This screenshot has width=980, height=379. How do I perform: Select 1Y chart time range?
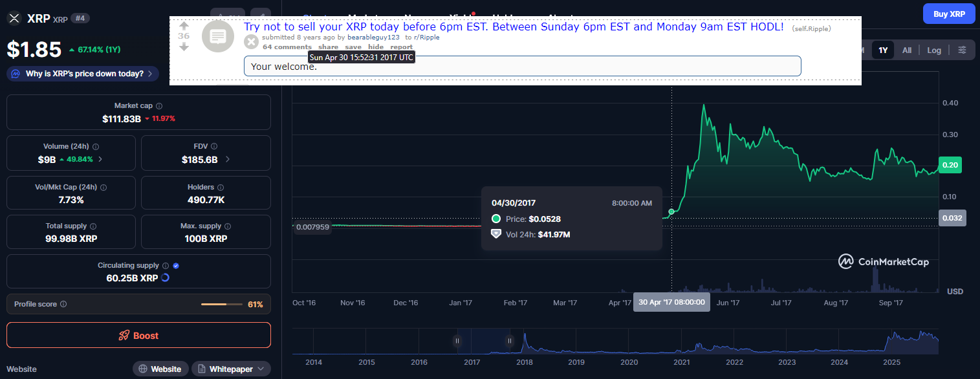pos(882,50)
